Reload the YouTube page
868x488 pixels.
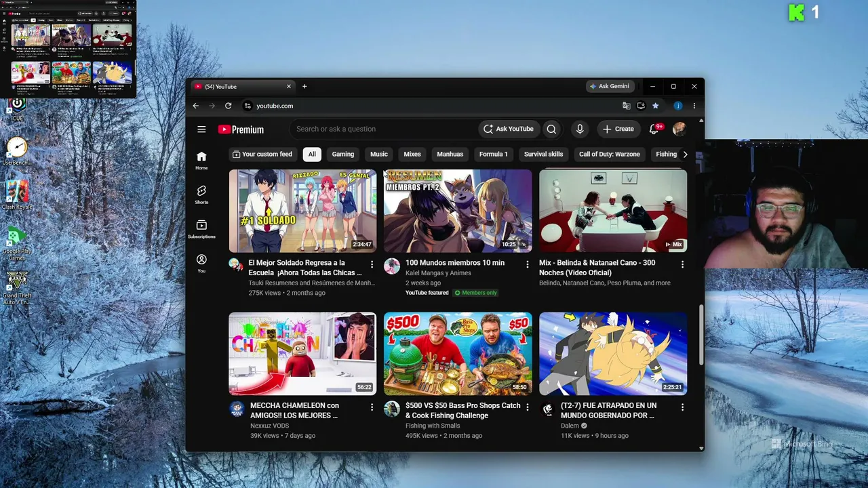coord(228,106)
